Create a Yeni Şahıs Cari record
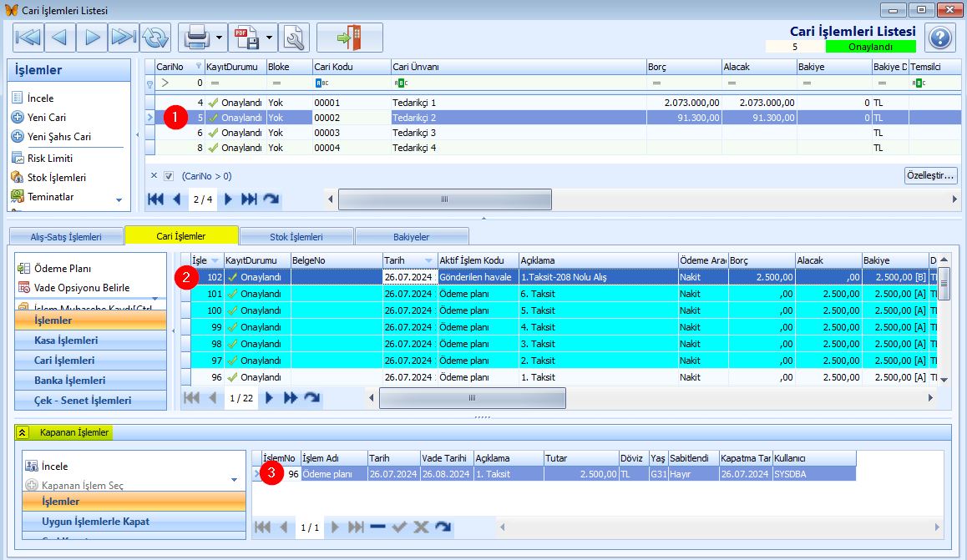Image resolution: width=967 pixels, height=560 pixels. pos(58,136)
